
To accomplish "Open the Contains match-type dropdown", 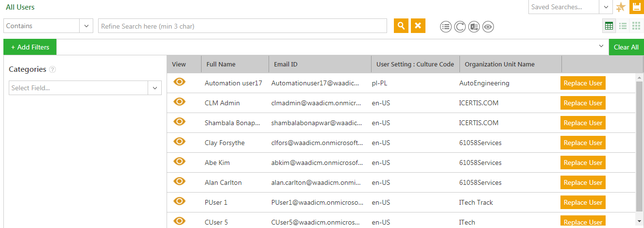I will [x=86, y=26].
